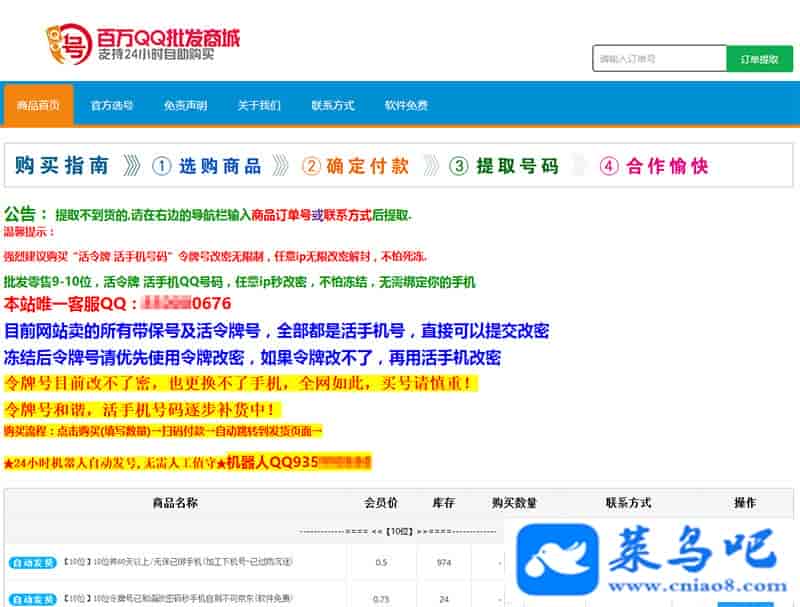Click the stock value 974
This screenshot has height=607, width=800.
[x=444, y=563]
